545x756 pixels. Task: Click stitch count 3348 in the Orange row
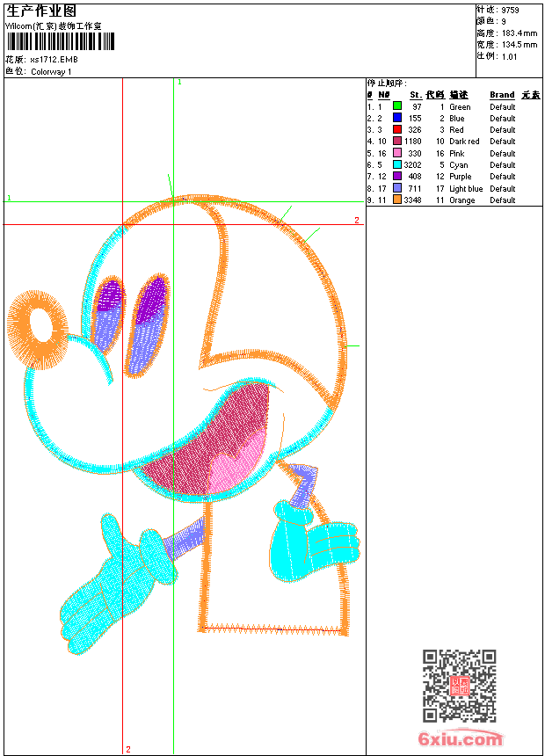[413, 200]
